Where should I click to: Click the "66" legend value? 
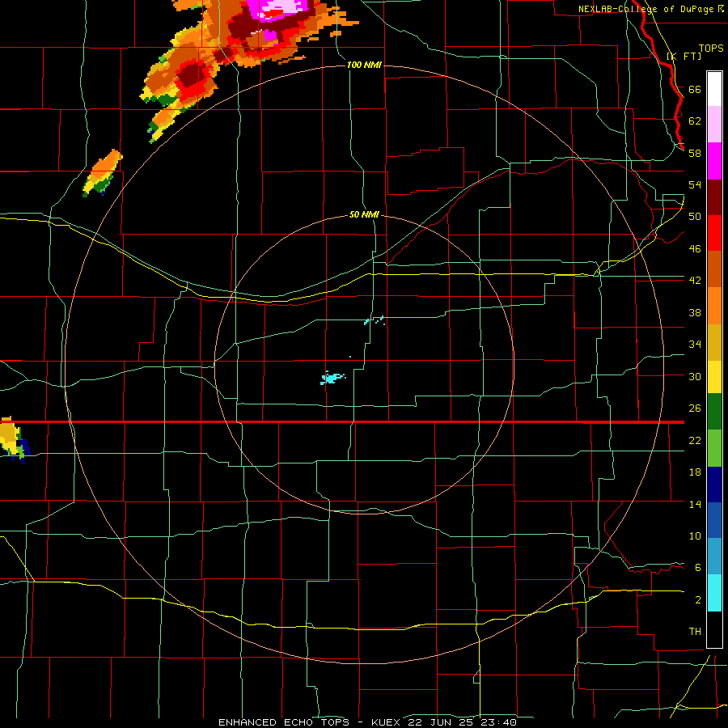tap(695, 89)
